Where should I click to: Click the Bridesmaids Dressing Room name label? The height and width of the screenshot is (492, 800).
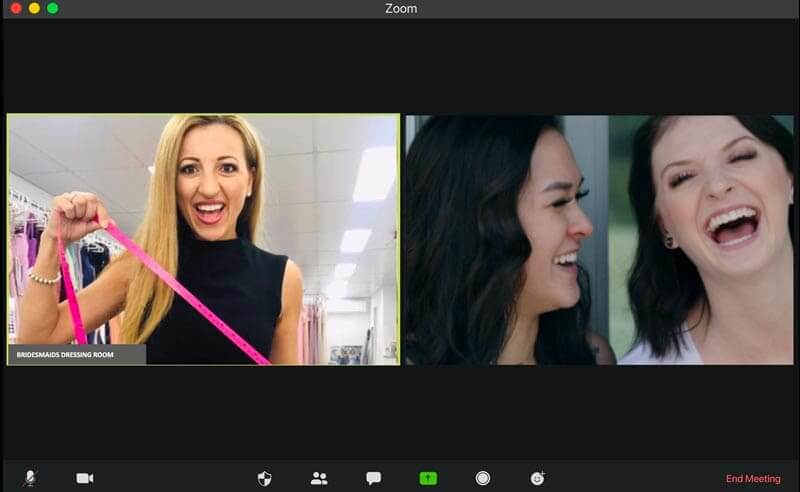[x=76, y=354]
